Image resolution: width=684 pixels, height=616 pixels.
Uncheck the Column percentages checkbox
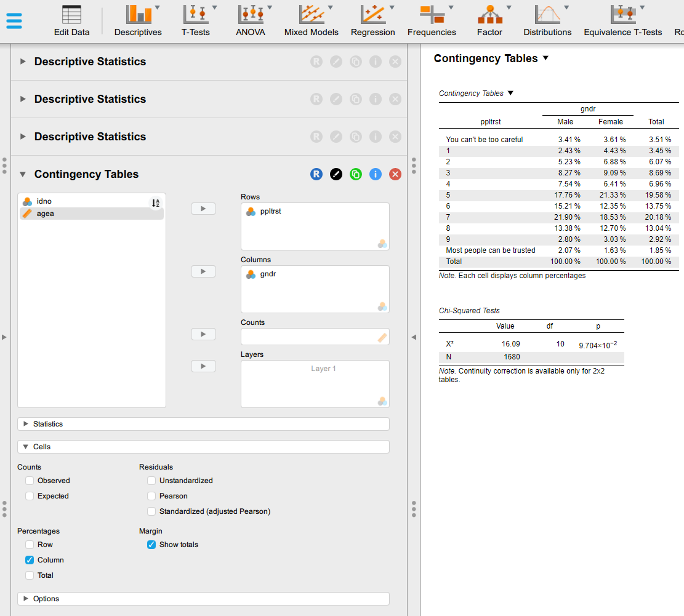[x=30, y=560]
